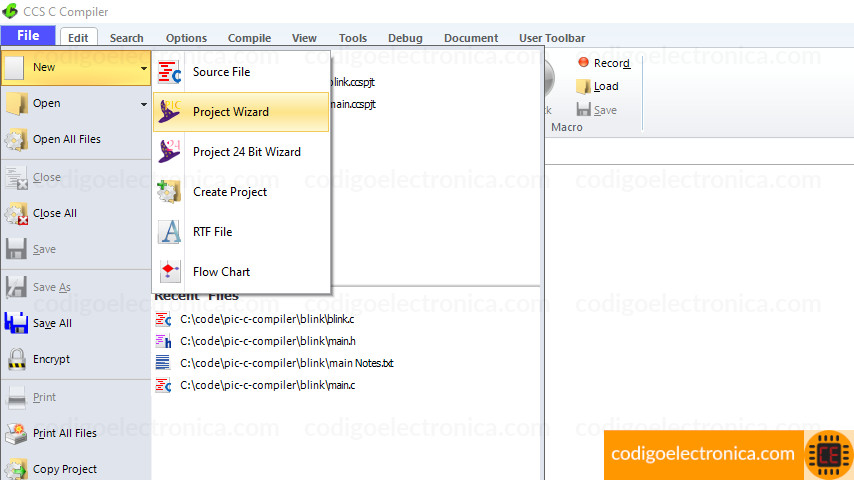
Task: Click the Save As icon
Action: coord(16,287)
